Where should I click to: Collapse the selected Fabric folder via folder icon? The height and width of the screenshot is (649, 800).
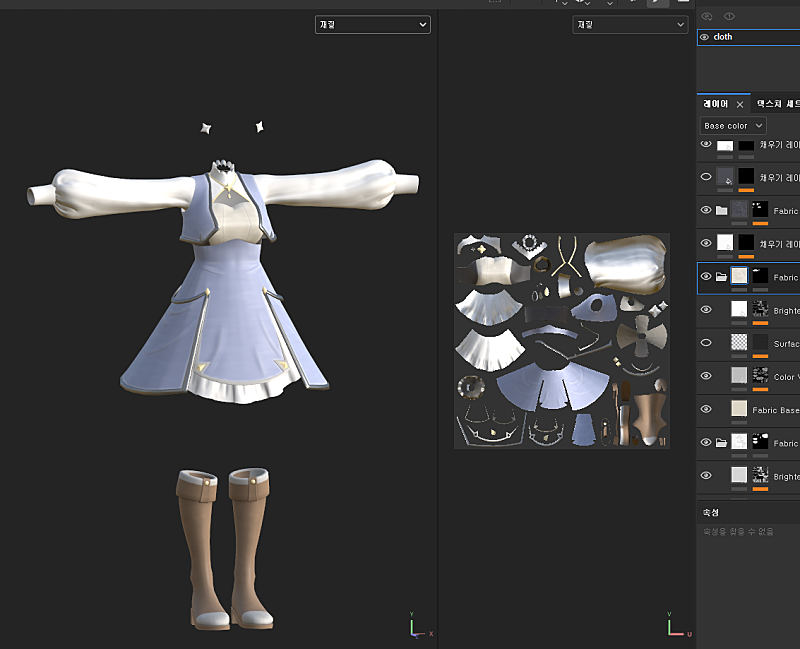(x=721, y=277)
